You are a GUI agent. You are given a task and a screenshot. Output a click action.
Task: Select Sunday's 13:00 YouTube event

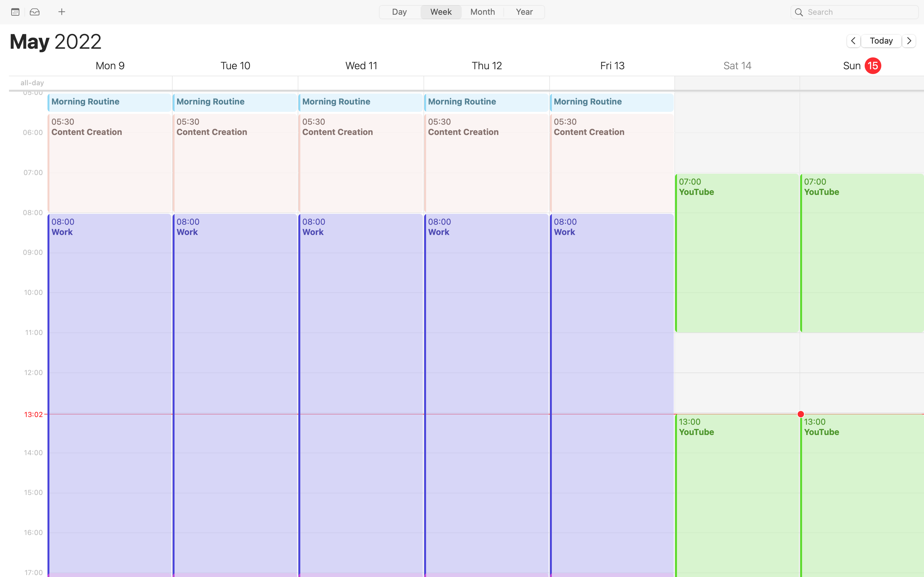pos(862,495)
